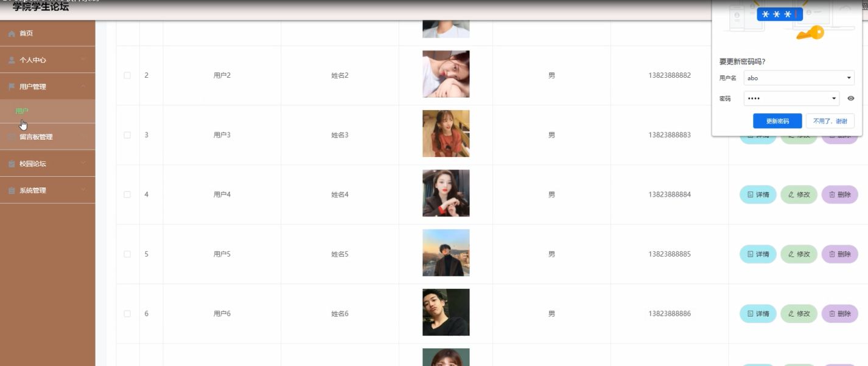Tick the checkbox for row 2
The width and height of the screenshot is (868, 366).
point(127,75)
